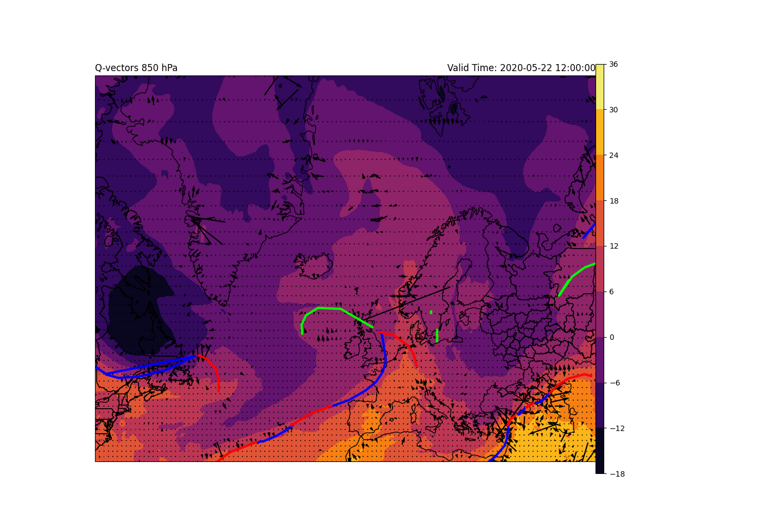Click the Valid Time label text
This screenshot has width=760, height=532.
[521, 68]
